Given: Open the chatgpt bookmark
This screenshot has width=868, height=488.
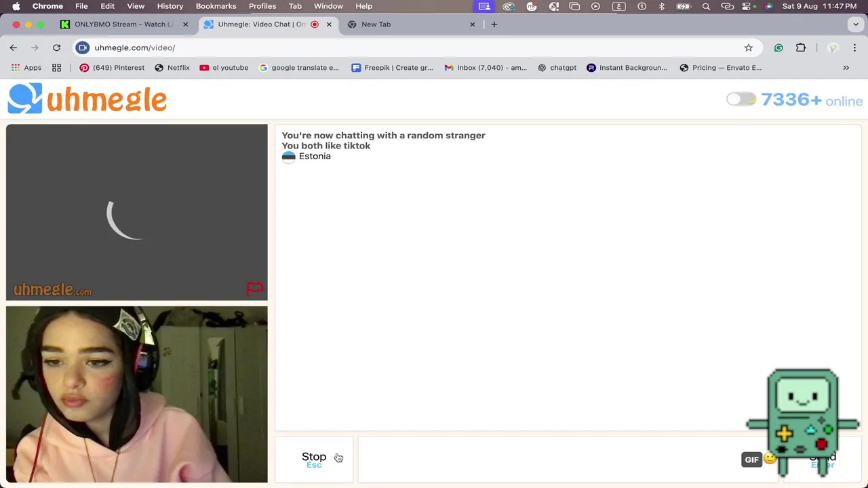Looking at the screenshot, I should pos(557,68).
